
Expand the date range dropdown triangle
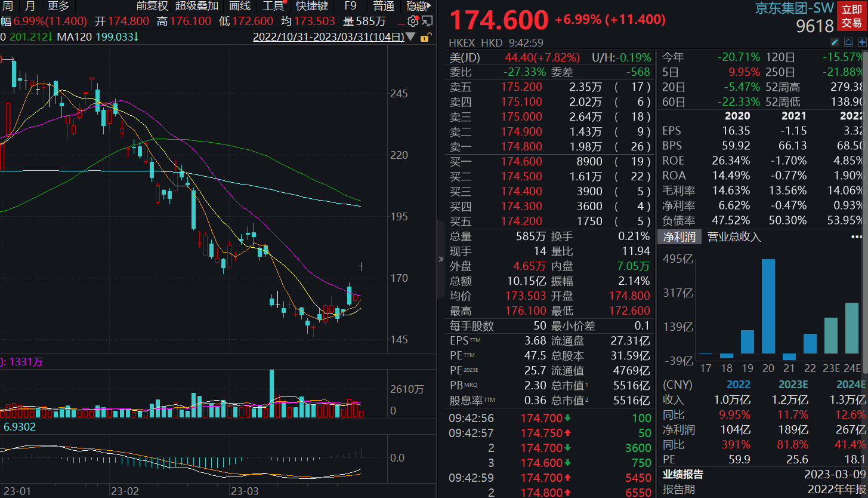410,36
